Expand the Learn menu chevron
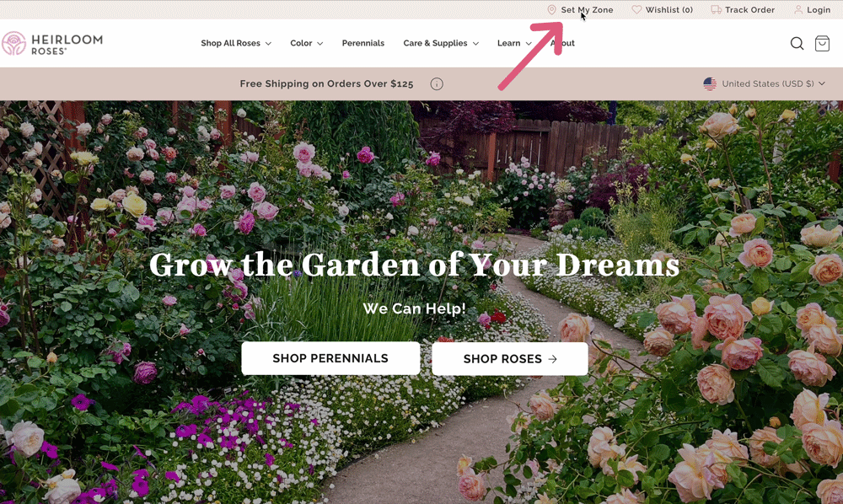The height and width of the screenshot is (504, 843). click(529, 44)
